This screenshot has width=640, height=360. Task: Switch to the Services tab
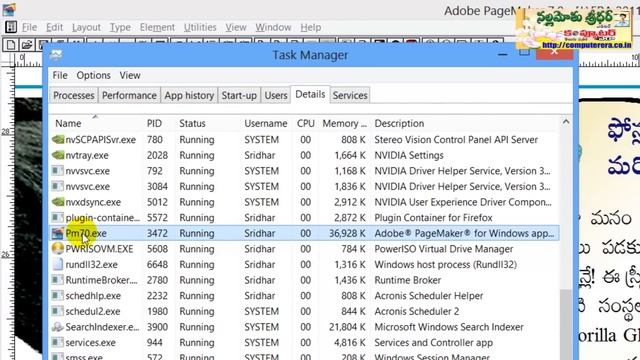(x=350, y=95)
